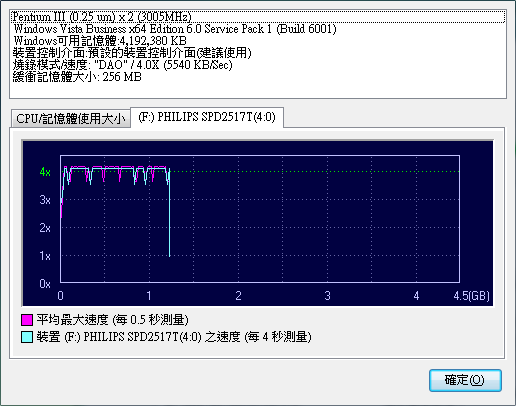Click the 3x speed axis label
The width and height of the screenshot is (516, 406).
point(45,200)
